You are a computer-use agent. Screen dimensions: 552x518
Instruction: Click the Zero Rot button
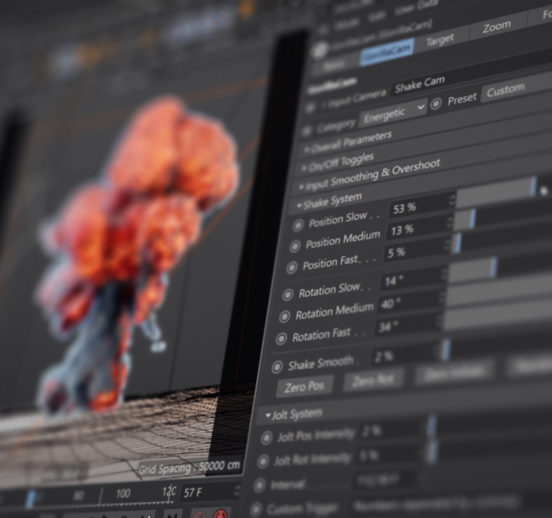(373, 380)
